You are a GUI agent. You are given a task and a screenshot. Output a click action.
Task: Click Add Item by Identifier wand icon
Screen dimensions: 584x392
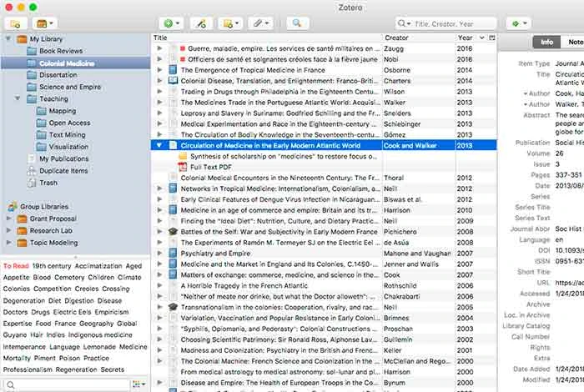[x=201, y=24]
